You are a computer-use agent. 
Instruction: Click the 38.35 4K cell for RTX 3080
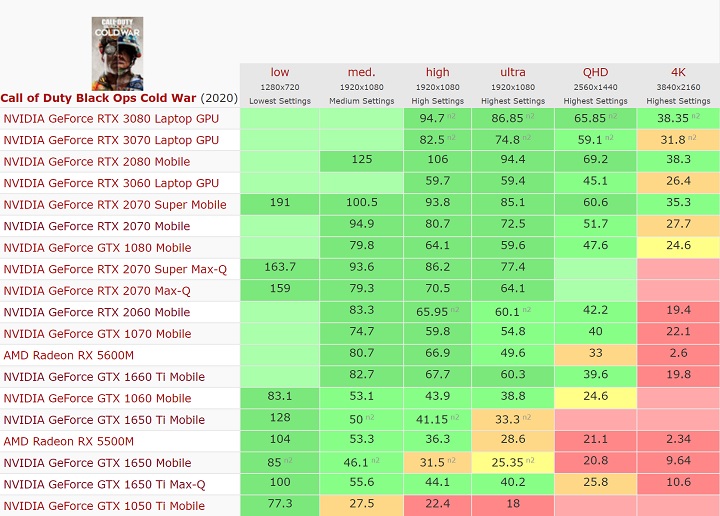(678, 118)
